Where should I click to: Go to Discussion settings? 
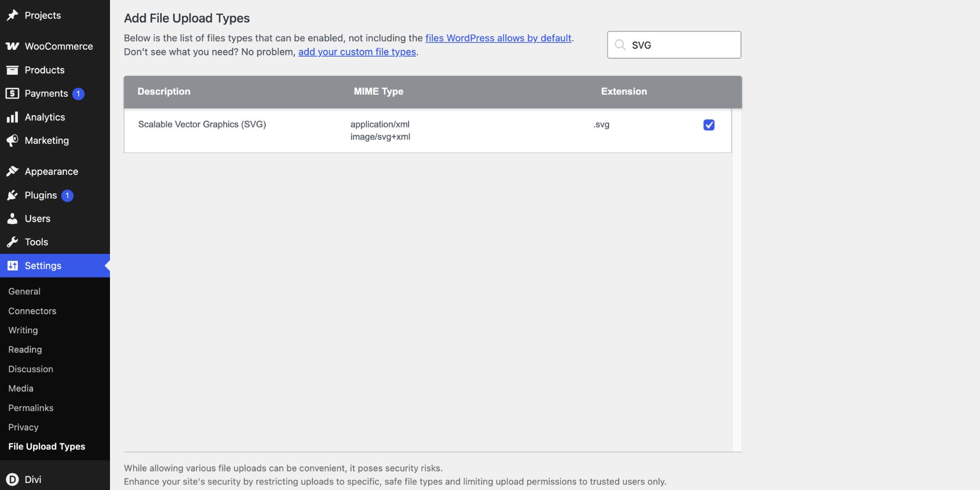30,369
